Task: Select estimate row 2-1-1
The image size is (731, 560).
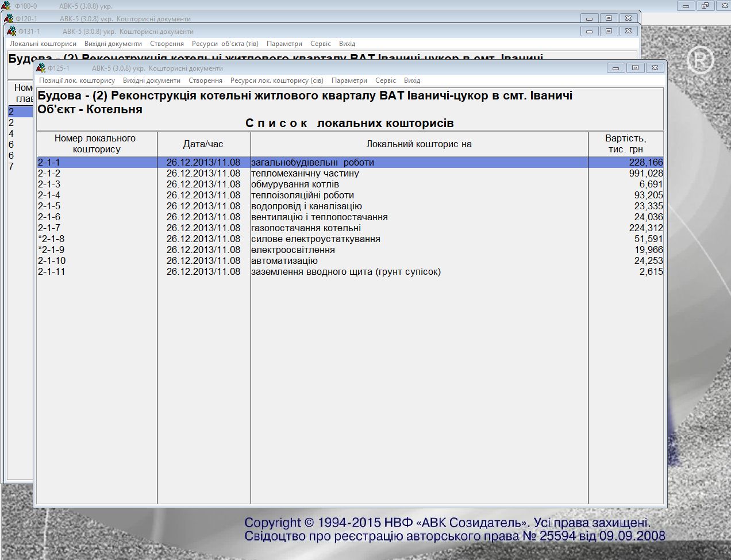Action: [x=350, y=162]
